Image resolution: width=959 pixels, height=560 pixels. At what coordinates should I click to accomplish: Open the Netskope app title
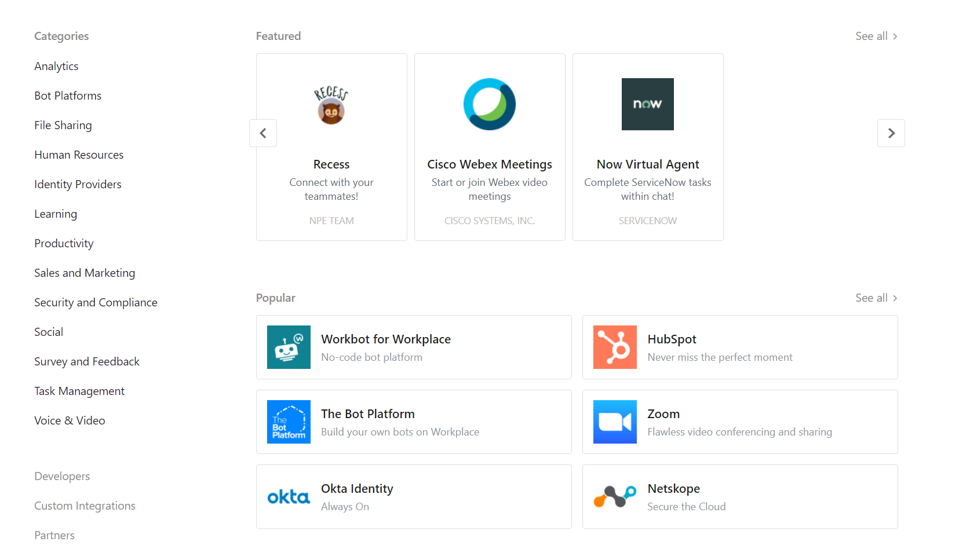point(674,489)
